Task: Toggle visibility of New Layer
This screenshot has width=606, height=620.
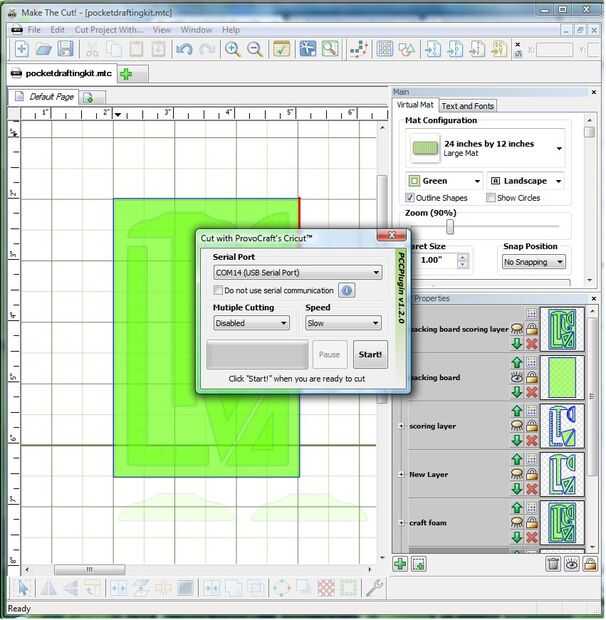Action: (x=517, y=474)
